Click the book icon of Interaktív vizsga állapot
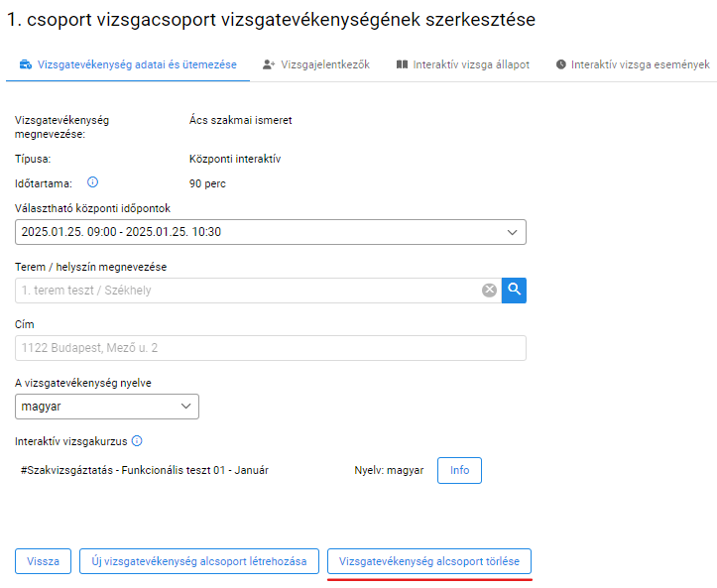The height and width of the screenshot is (588, 717). 402,64
